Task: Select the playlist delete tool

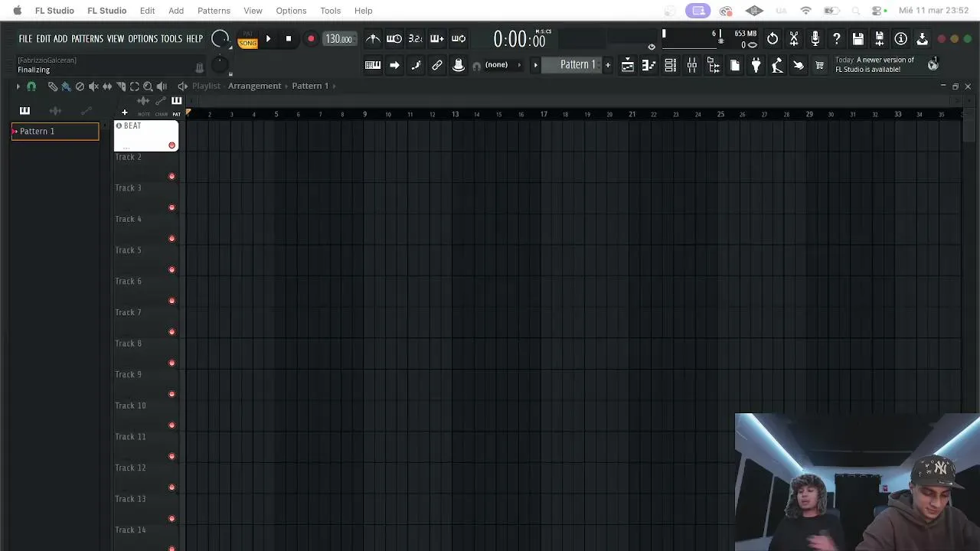Action: pyautogui.click(x=80, y=86)
